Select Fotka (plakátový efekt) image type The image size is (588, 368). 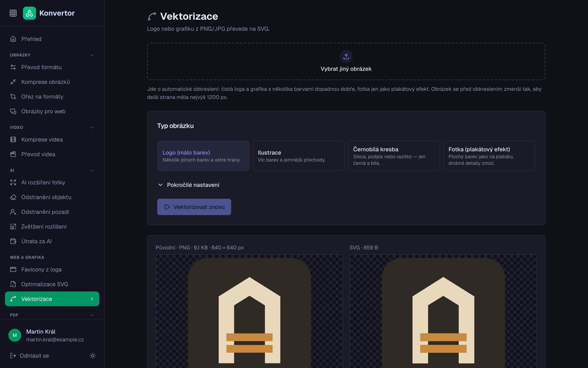click(x=489, y=156)
